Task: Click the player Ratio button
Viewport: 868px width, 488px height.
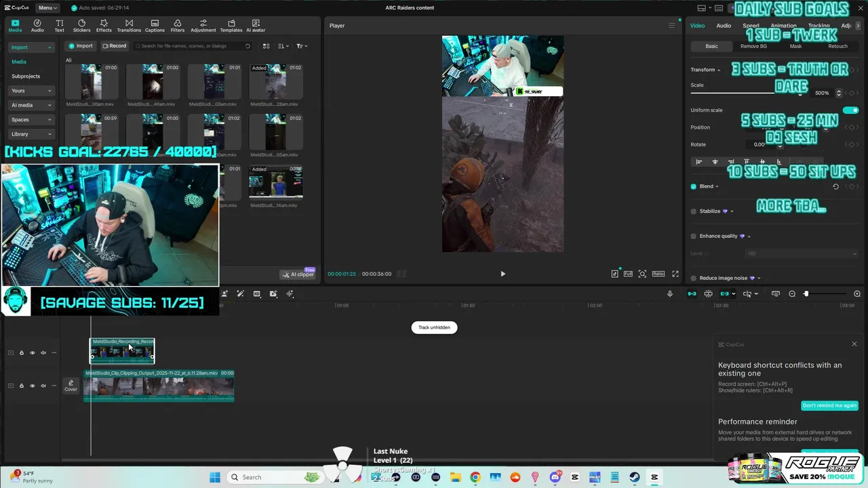Action: tap(658, 274)
